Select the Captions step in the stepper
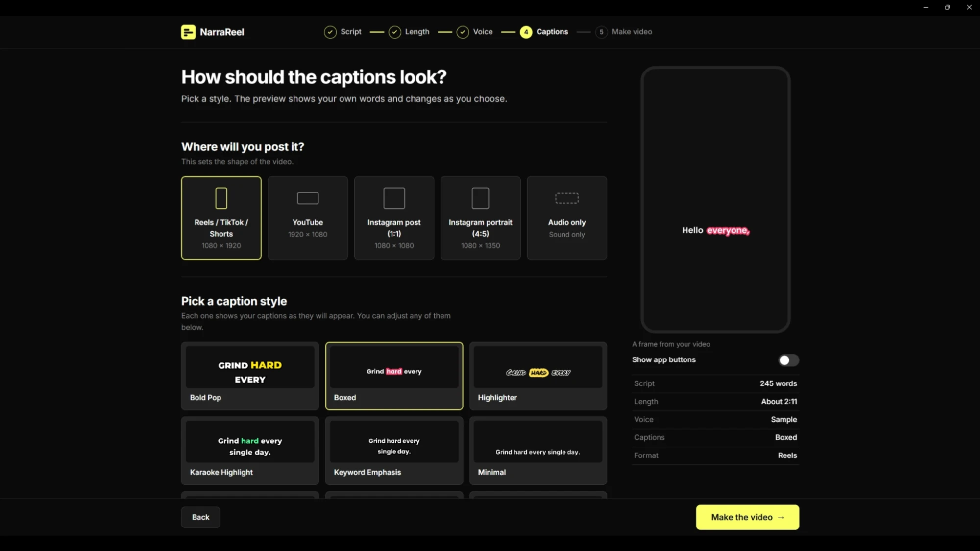This screenshot has width=980, height=551. [x=544, y=32]
